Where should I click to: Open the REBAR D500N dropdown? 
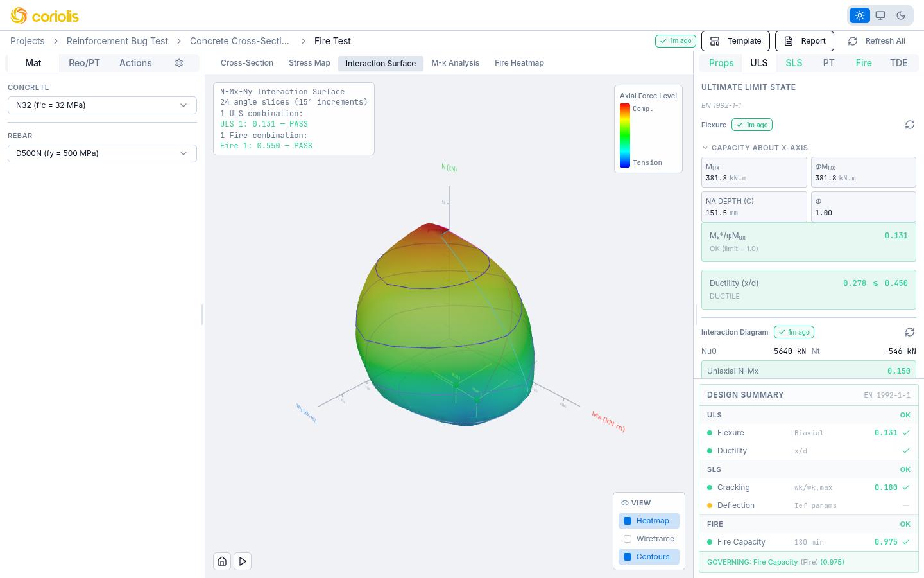pyautogui.click(x=101, y=153)
